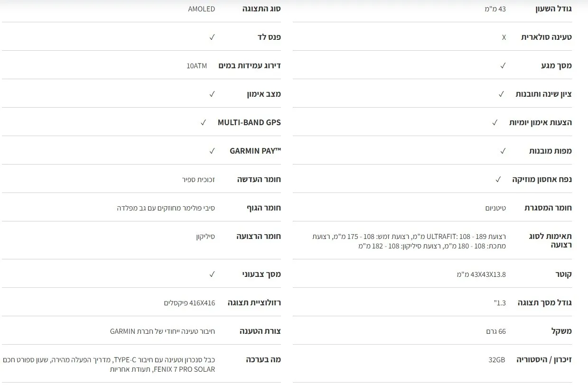Click the checkmark beside GARMIN PAY

point(212,151)
